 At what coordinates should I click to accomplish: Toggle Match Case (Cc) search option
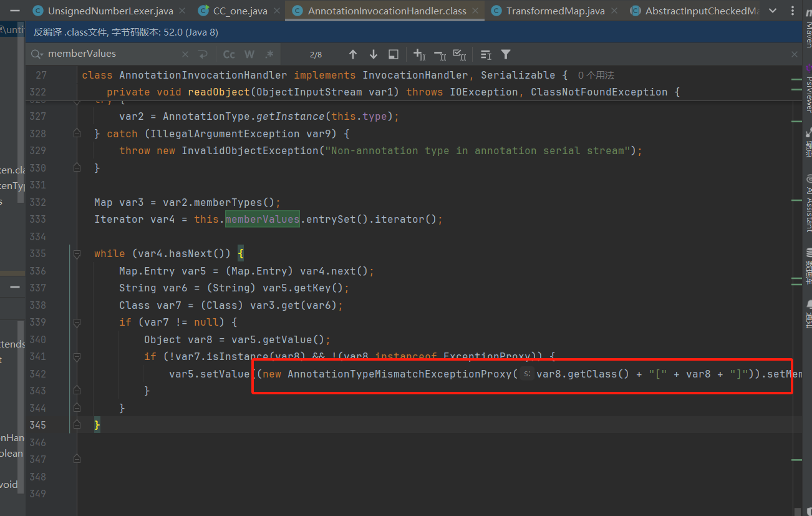coord(229,55)
